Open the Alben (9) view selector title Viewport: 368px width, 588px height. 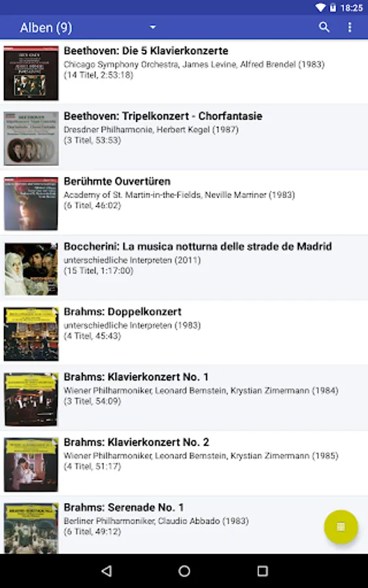click(46, 27)
